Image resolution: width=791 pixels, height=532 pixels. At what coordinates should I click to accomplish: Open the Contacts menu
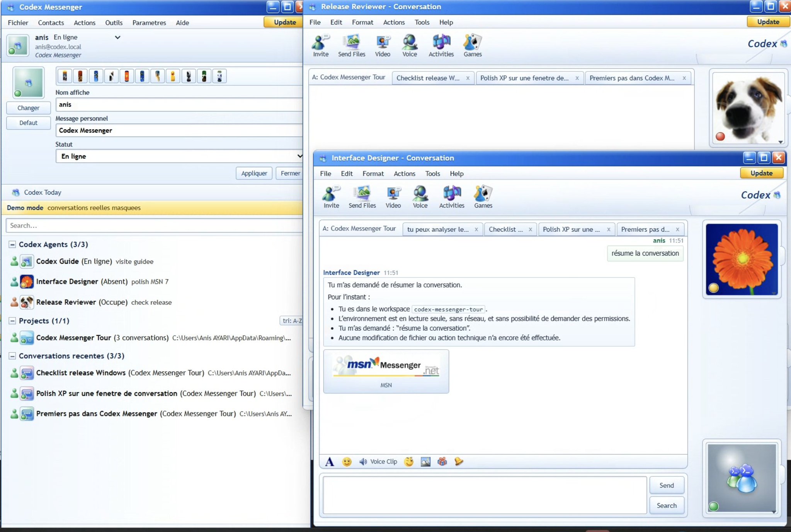click(x=51, y=23)
